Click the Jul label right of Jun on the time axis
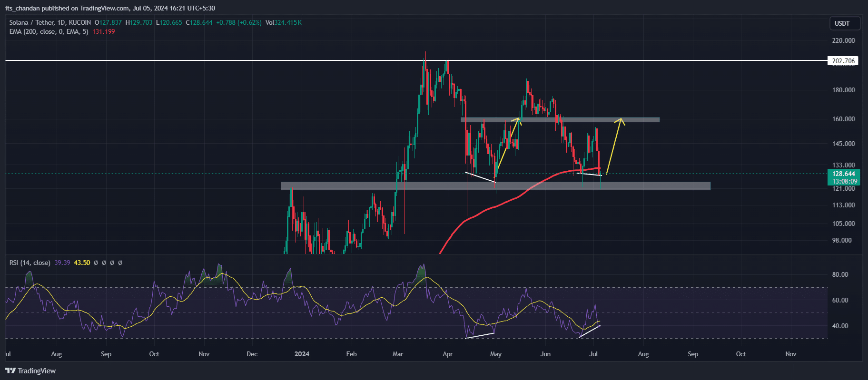The width and height of the screenshot is (868, 380). [593, 354]
